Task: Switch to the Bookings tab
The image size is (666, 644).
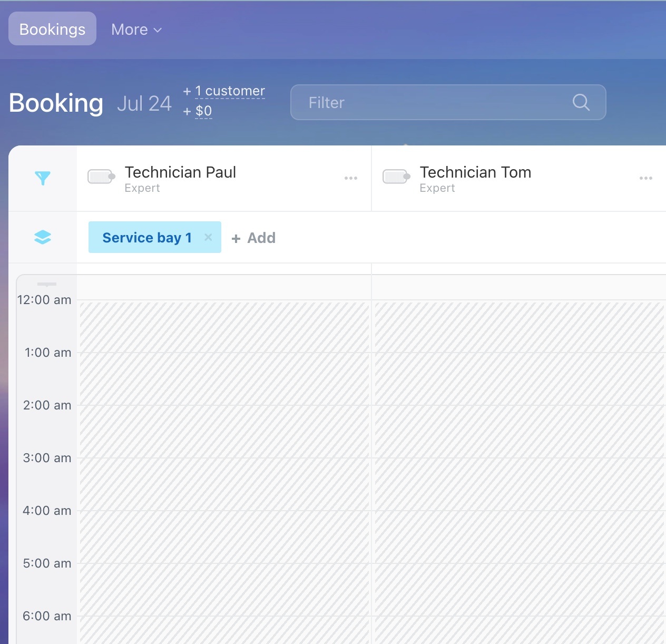Action: click(x=52, y=29)
